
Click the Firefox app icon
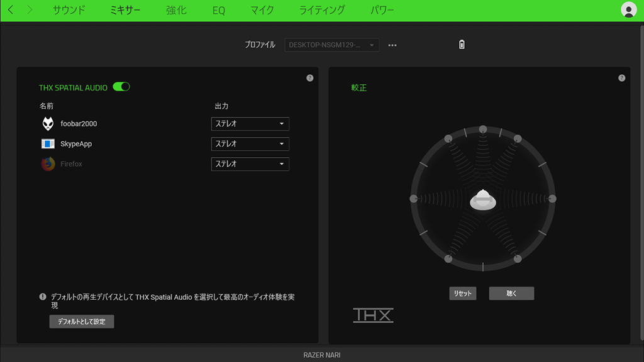click(48, 164)
